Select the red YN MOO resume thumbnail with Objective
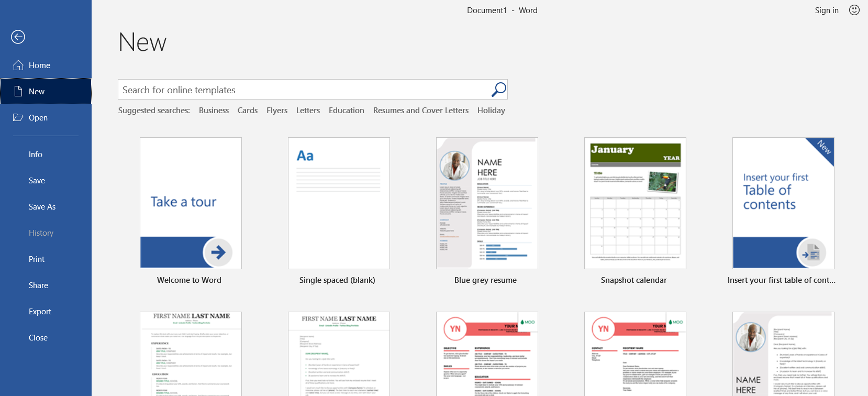The image size is (868, 396). click(x=487, y=354)
